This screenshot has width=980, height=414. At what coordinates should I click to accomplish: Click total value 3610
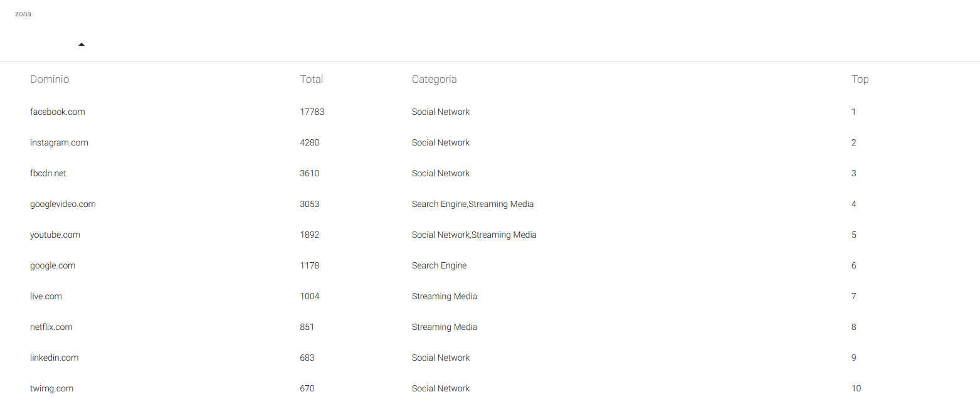pos(310,173)
